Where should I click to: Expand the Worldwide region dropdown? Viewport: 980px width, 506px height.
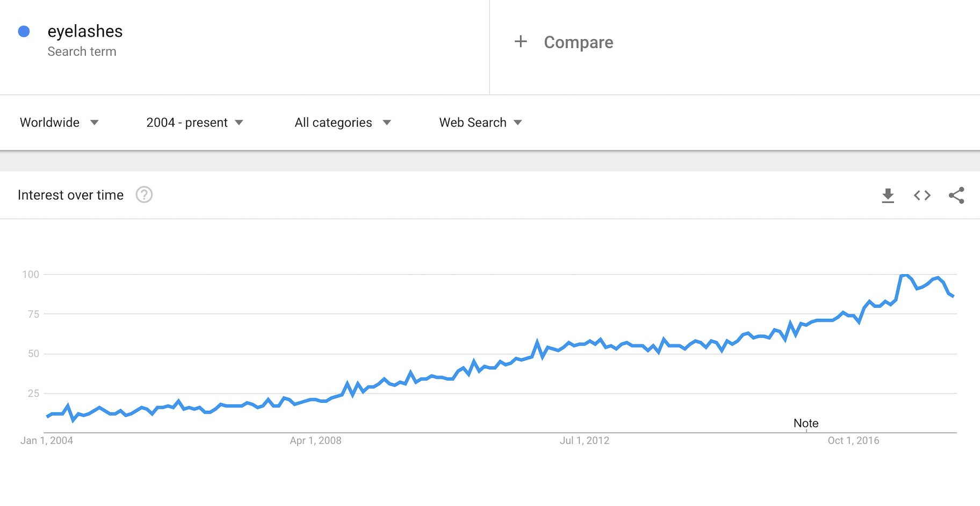(x=59, y=123)
